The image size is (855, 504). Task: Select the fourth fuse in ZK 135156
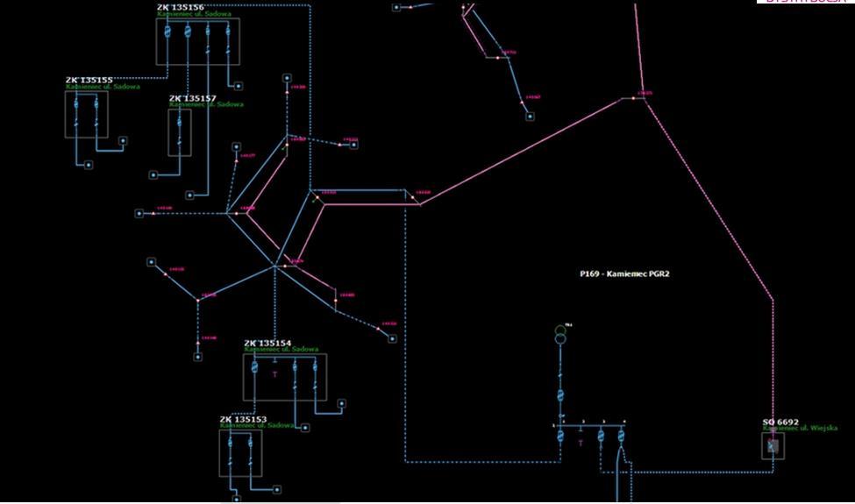[x=228, y=30]
